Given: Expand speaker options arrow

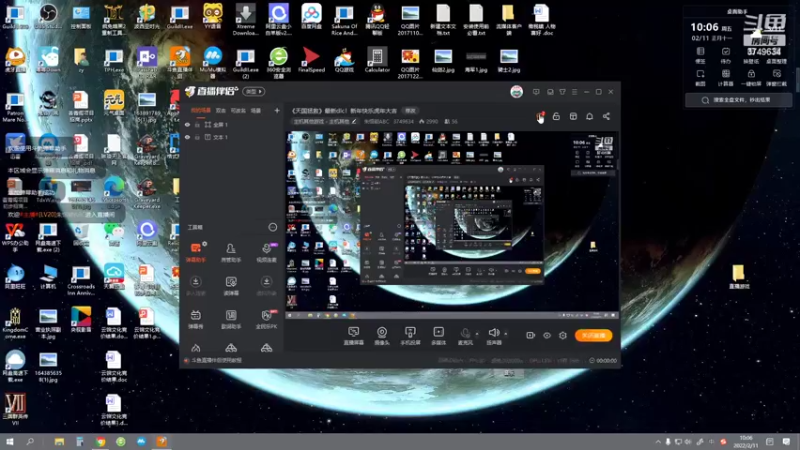Looking at the screenshot, I should [506, 334].
